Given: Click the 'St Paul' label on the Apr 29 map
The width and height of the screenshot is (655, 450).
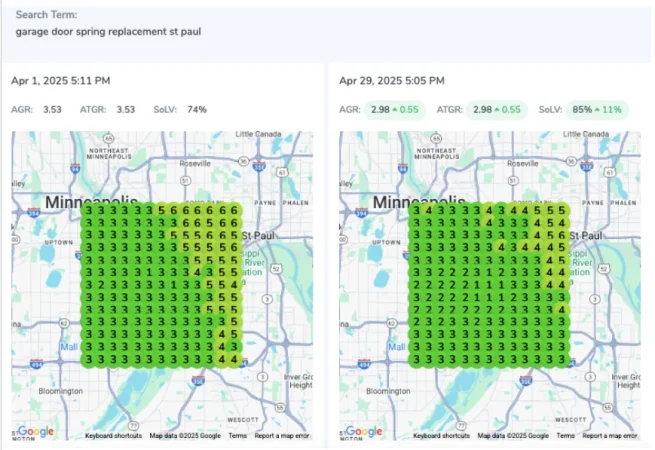Looking at the screenshot, I should tap(585, 236).
